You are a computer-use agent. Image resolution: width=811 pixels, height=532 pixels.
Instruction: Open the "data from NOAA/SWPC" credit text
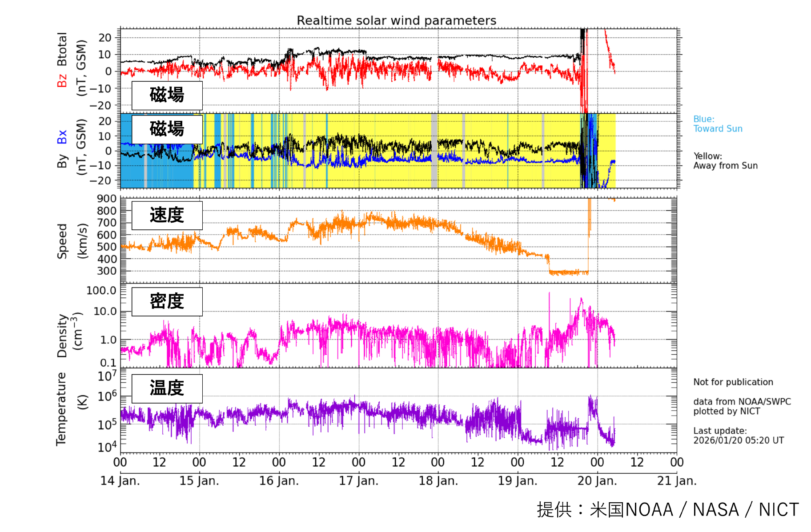[742, 402]
